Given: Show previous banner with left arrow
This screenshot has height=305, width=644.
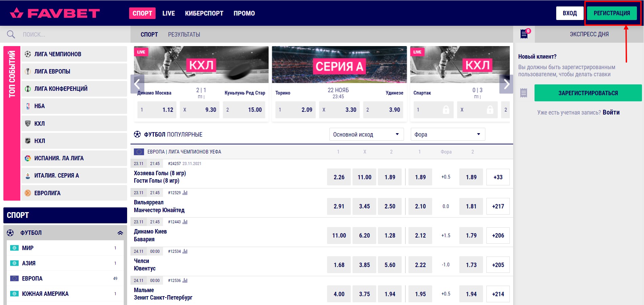Looking at the screenshot, I should tap(137, 84).
